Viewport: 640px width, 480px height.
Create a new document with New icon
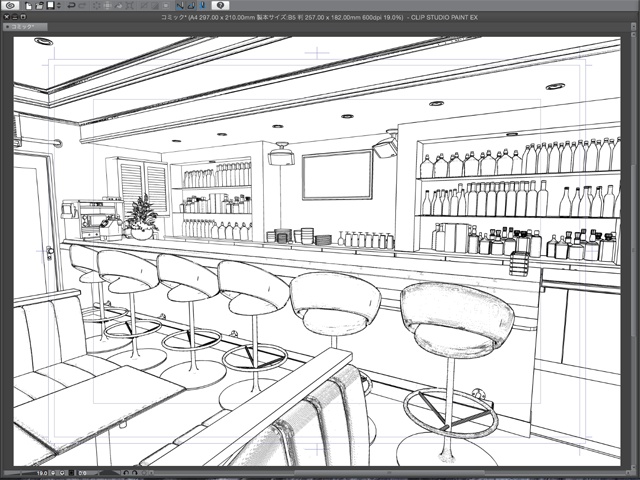tap(29, 6)
